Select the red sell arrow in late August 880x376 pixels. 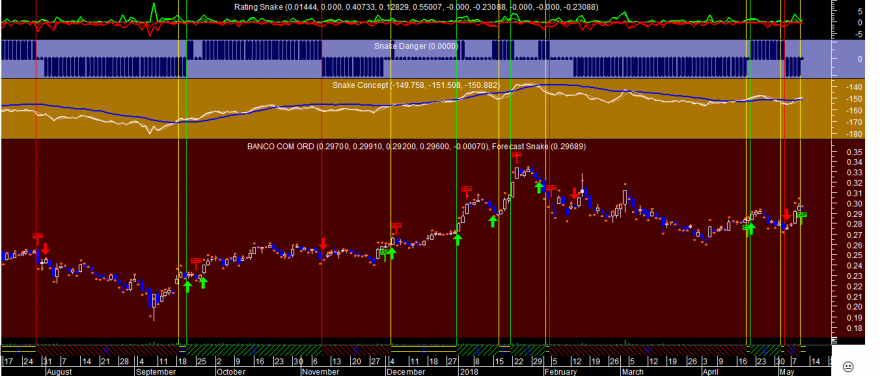(45, 249)
